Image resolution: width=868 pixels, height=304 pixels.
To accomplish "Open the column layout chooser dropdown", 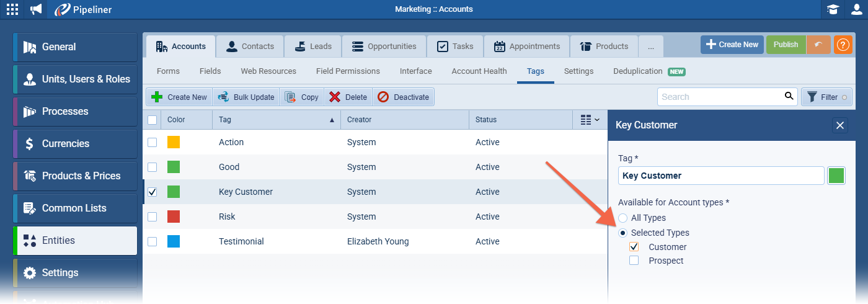I will (590, 120).
